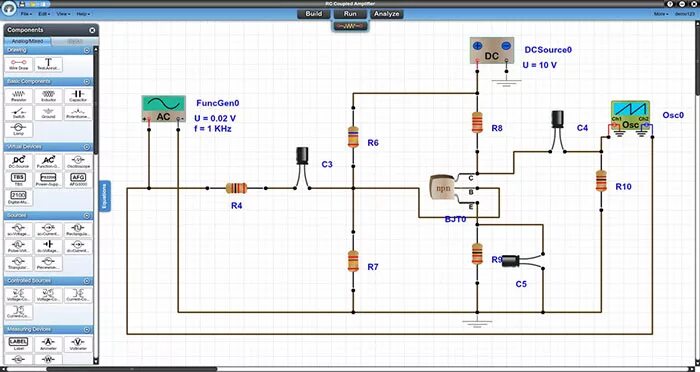Screen dimensions: 700x372
Task: Open the File menu
Action: tap(26, 14)
